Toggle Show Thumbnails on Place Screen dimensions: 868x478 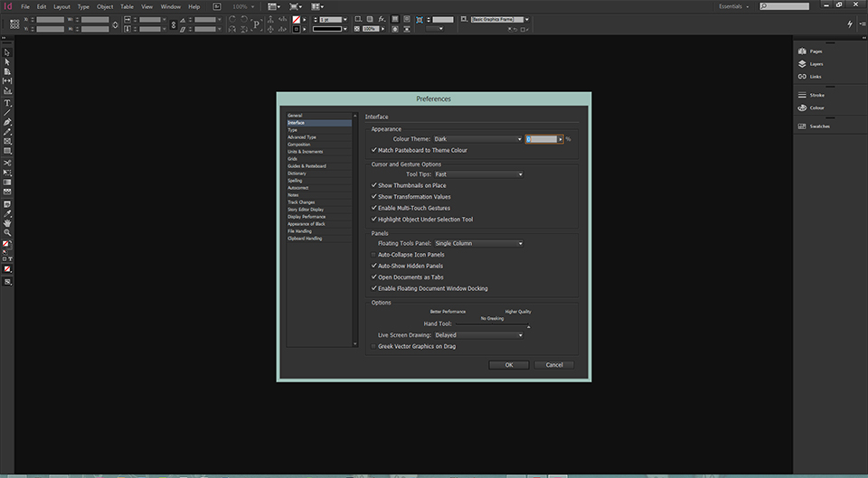374,185
